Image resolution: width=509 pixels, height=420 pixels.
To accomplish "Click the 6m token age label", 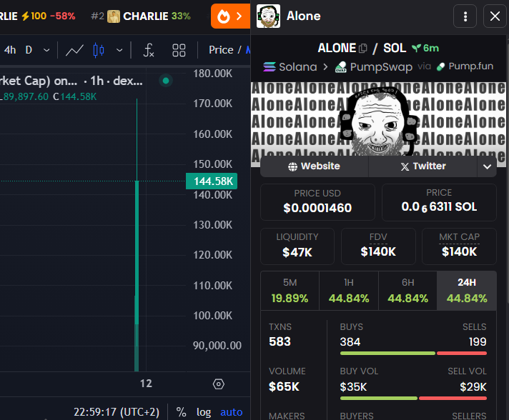I will (425, 49).
